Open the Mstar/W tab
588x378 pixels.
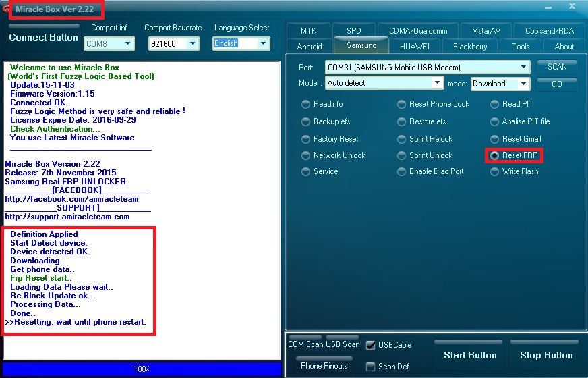[486, 31]
